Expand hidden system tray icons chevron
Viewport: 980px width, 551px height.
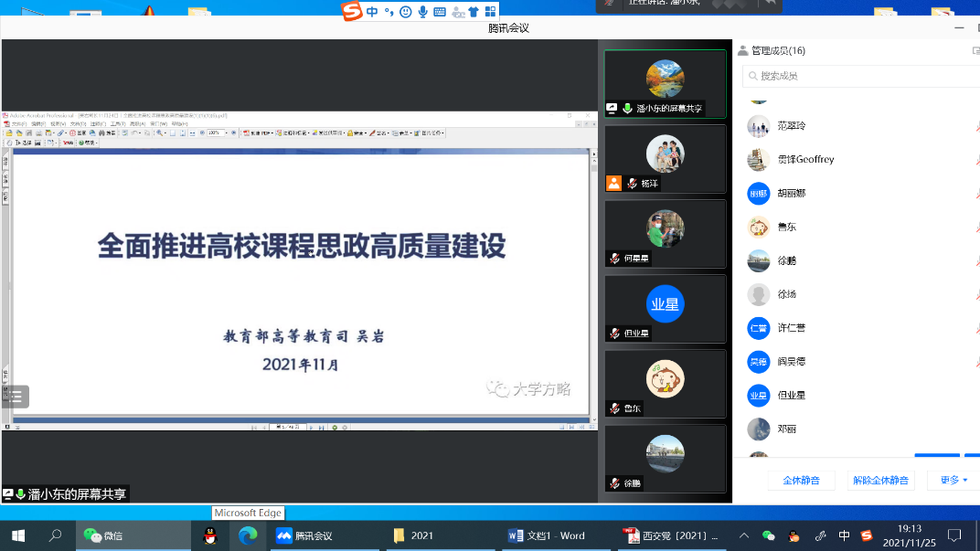coord(744,535)
